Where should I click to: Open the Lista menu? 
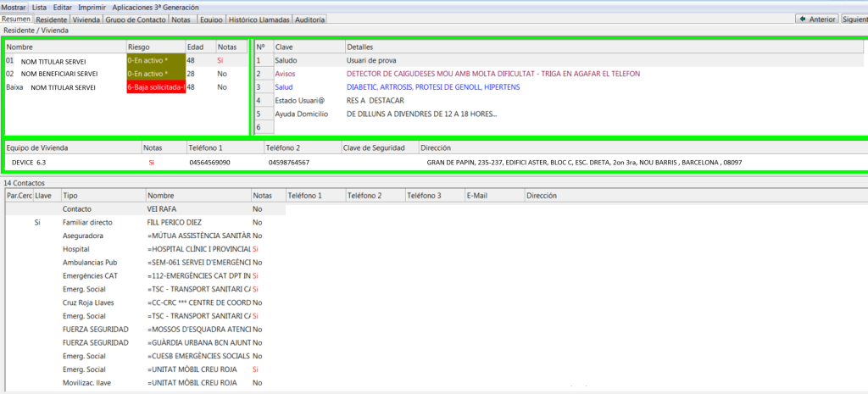[x=39, y=7]
